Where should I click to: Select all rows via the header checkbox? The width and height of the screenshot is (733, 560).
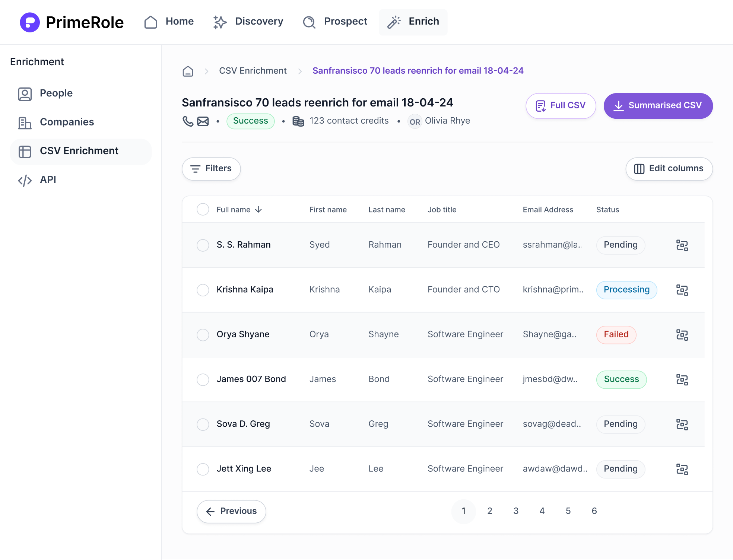(203, 209)
